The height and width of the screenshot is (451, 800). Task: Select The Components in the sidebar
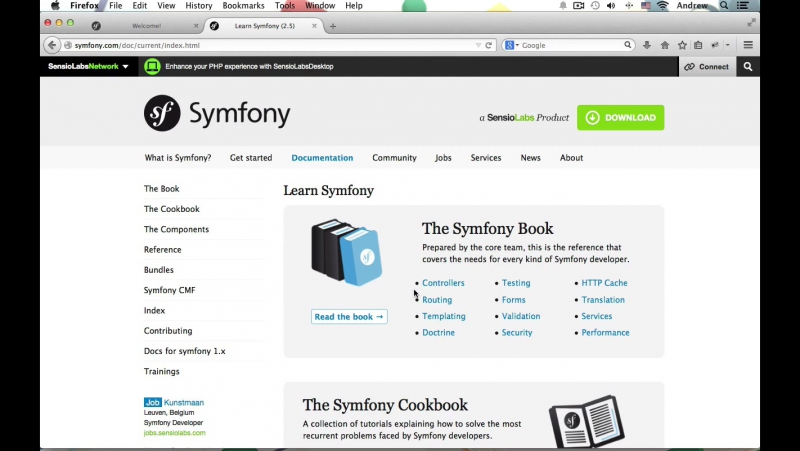click(176, 229)
